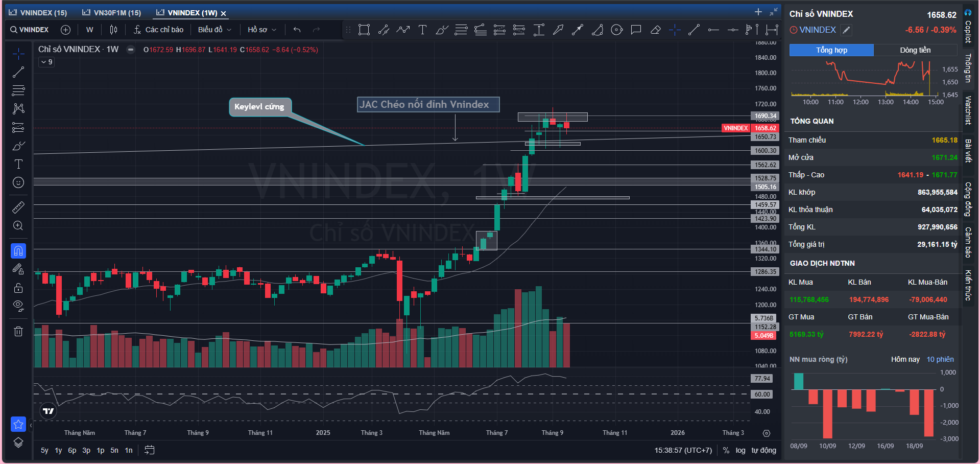
Task: Open the TradingView logo link
Action: [49, 411]
